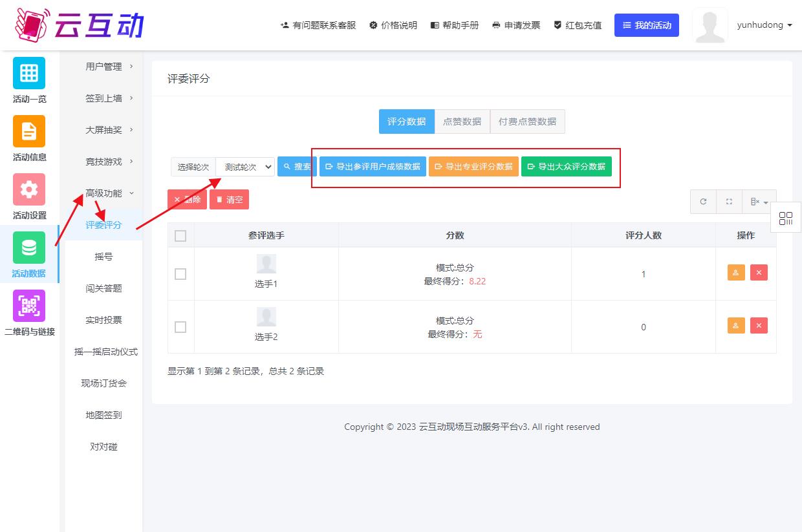
Task: Open the 活动信息 document icon
Action: pyautogui.click(x=29, y=131)
